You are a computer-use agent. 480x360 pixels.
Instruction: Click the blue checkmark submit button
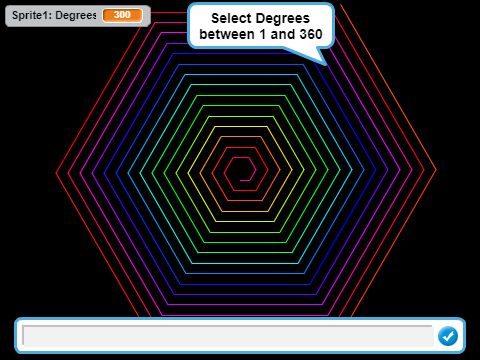click(448, 336)
